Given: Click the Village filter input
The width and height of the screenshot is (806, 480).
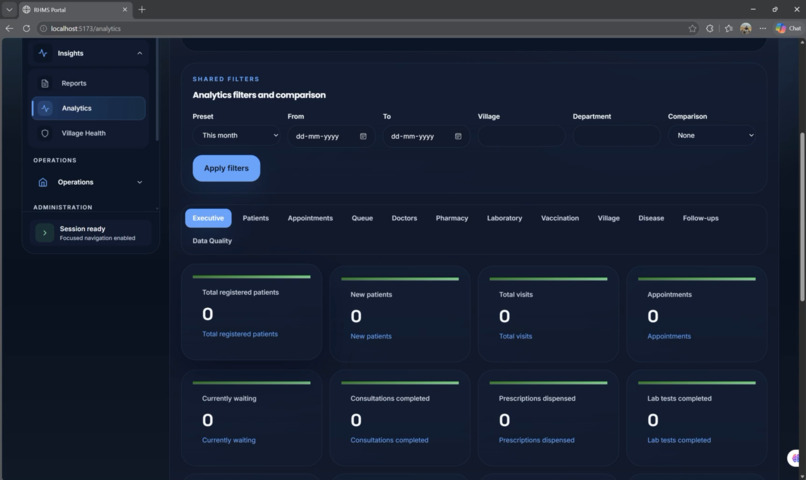Looking at the screenshot, I should [521, 136].
